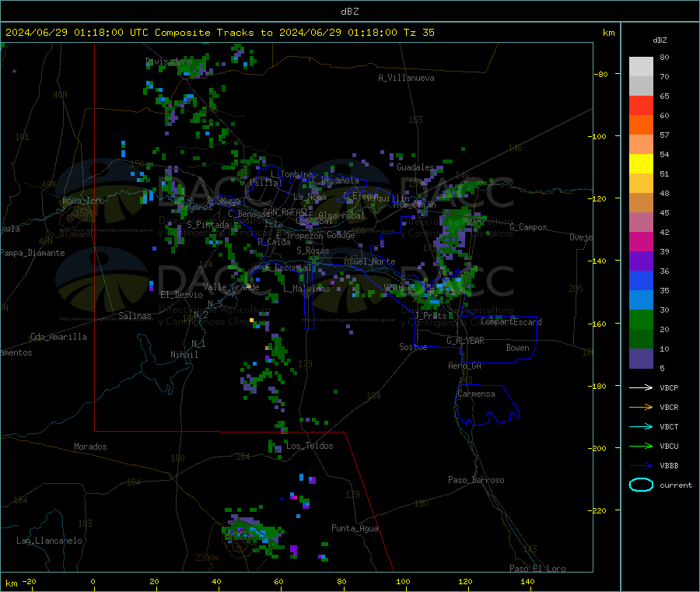Pick the purple 36-39 dBZ swatch

pyautogui.click(x=641, y=261)
